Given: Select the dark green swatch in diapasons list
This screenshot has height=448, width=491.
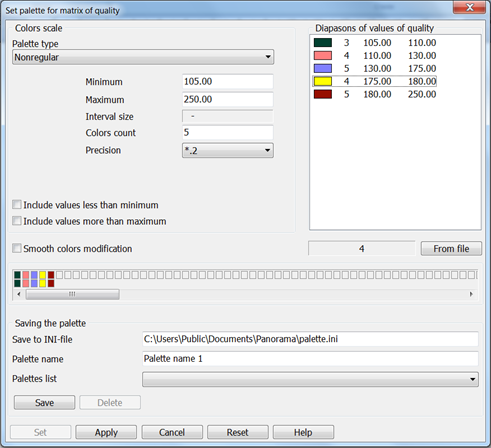Looking at the screenshot, I should pos(323,43).
